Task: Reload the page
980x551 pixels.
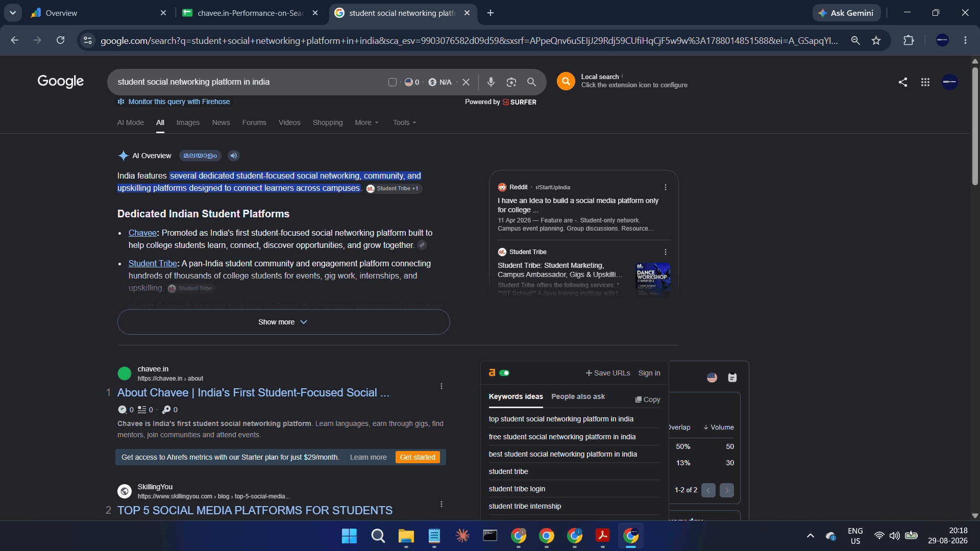Action: point(60,40)
